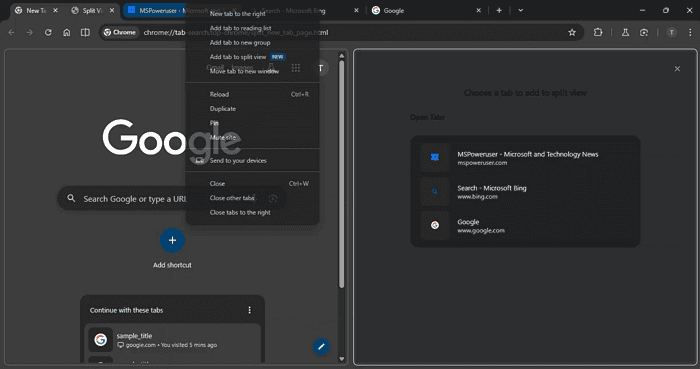
Task: Click the Google G icon beside sample_title
Action: coord(100,340)
